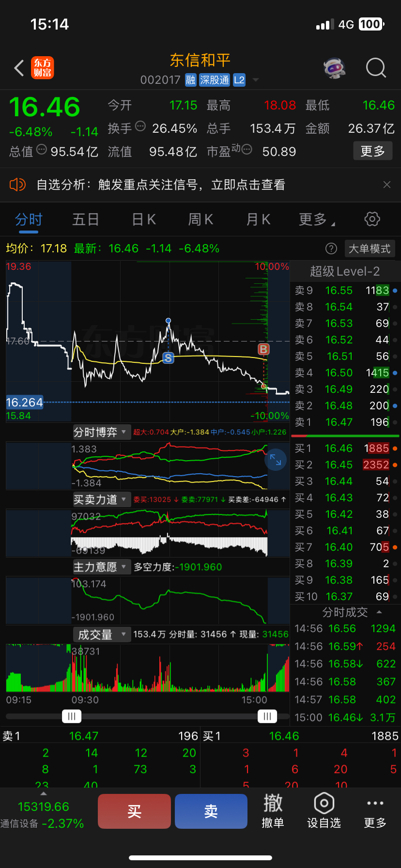Screen dimensions: 401x868
Task: Tap the info icon beside 总值
Action: [42, 150]
